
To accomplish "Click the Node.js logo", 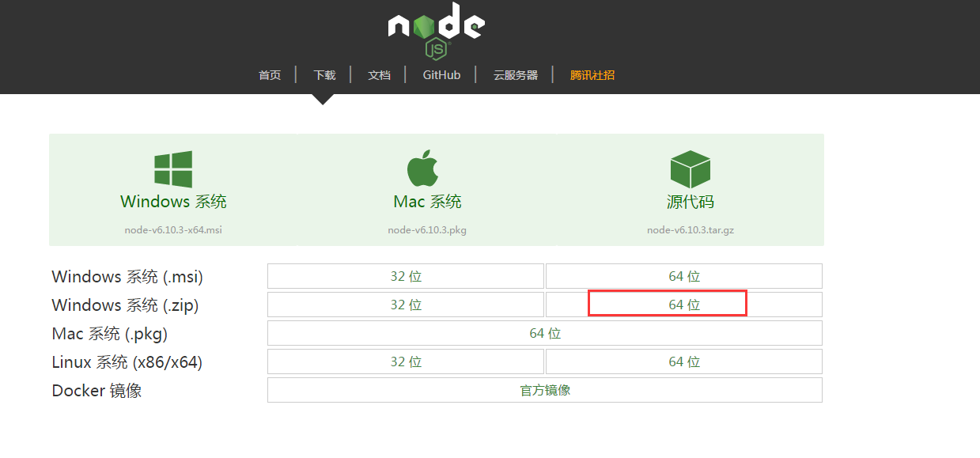I will 436,31.
